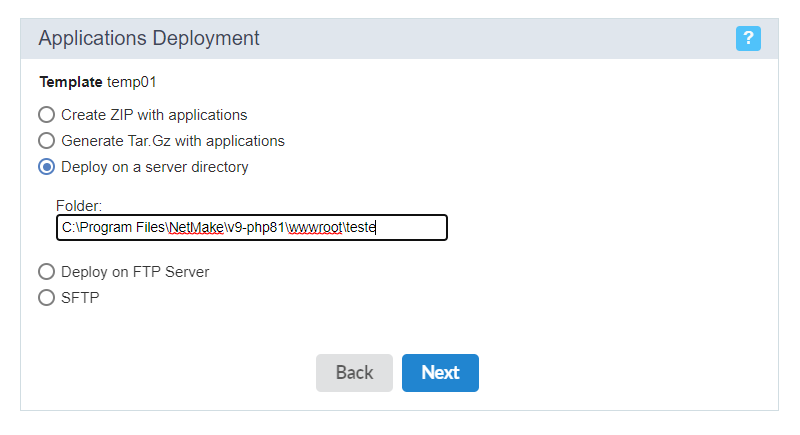Choose the Generate Tar.Gz with applications radio button
800x435 pixels.
click(46, 141)
